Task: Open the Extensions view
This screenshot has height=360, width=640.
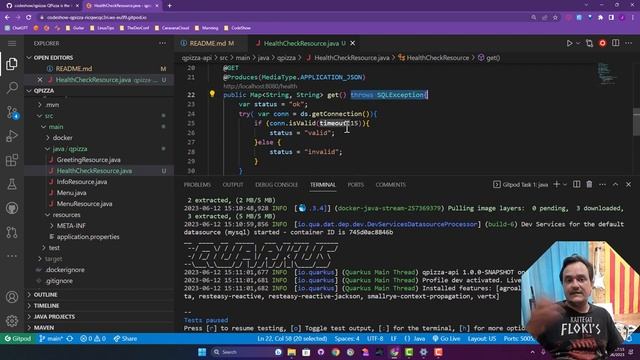Action: coord(12,160)
